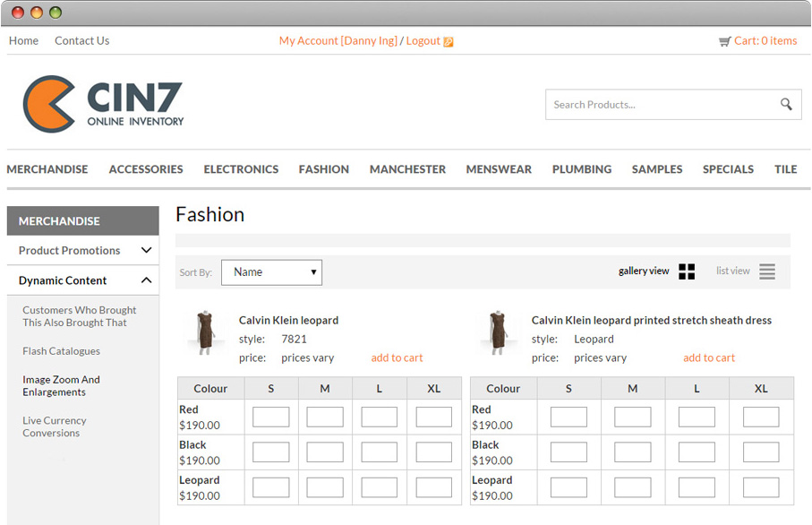Click the CIN7 Online Inventory logo

(x=104, y=104)
